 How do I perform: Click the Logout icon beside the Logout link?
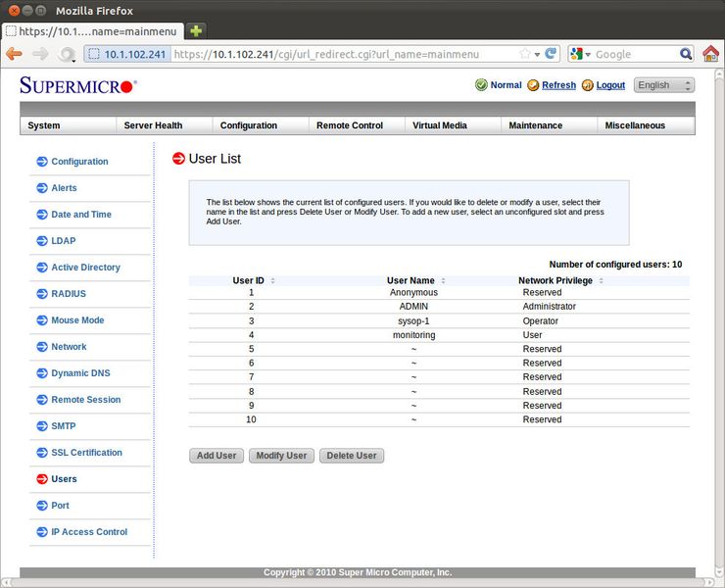tap(587, 85)
